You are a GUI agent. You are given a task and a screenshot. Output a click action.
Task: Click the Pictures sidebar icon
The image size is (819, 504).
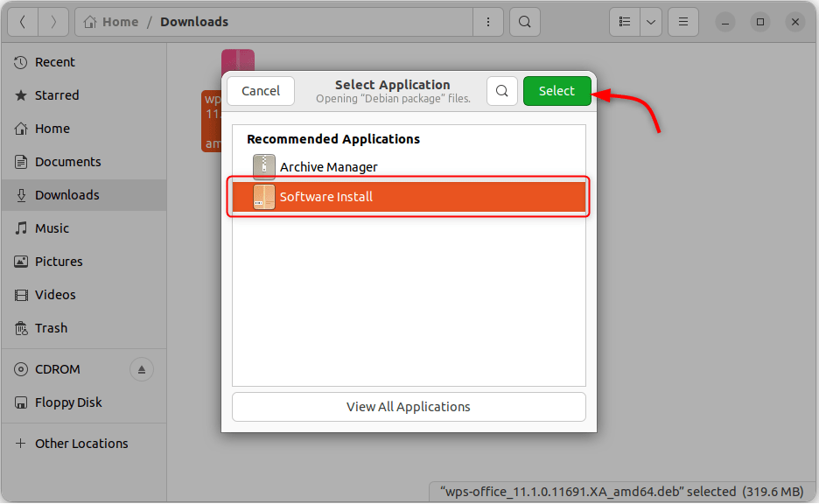tap(21, 262)
